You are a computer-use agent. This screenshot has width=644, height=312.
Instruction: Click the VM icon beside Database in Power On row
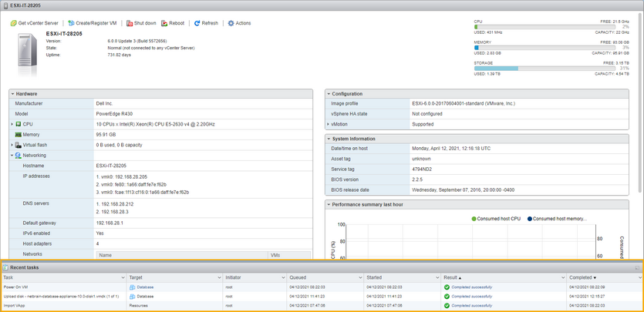[x=133, y=287]
